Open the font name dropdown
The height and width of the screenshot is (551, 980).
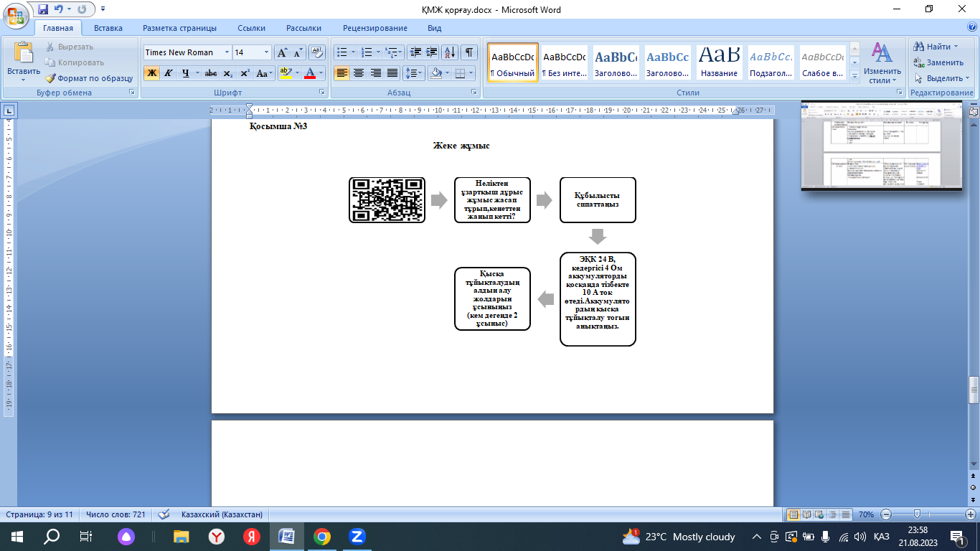click(x=227, y=52)
